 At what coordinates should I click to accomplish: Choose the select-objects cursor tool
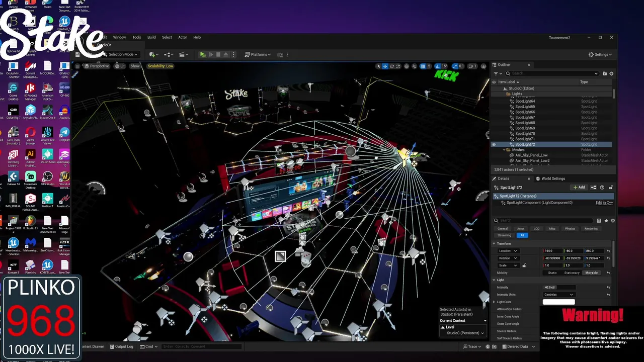click(x=379, y=66)
